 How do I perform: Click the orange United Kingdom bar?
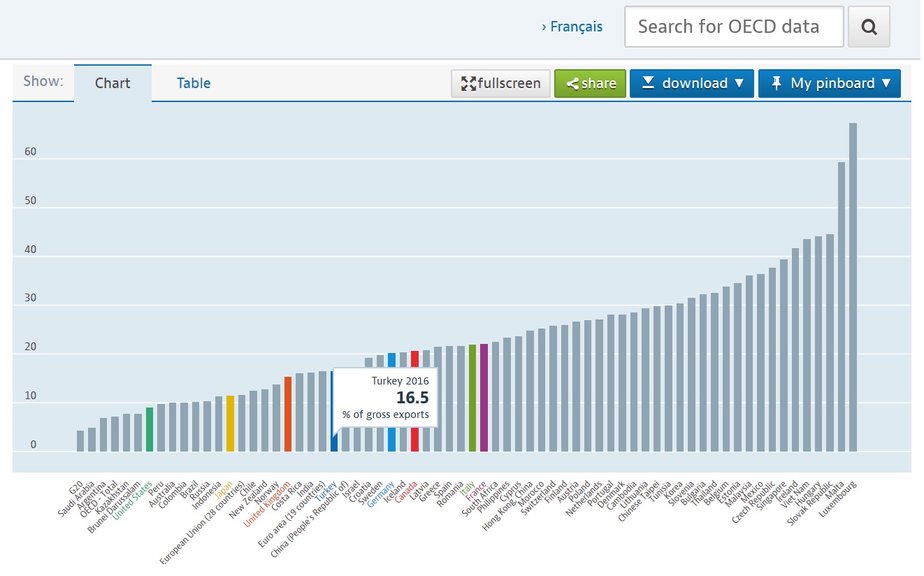pos(287,414)
